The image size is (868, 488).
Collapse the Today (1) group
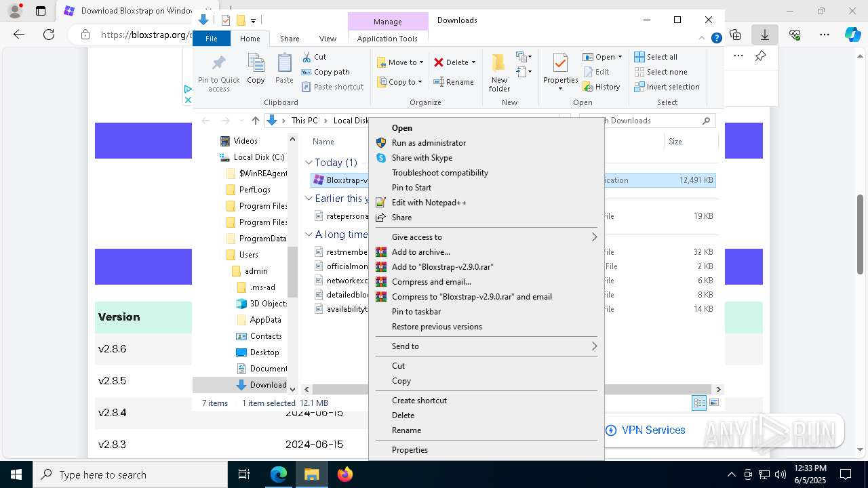point(309,163)
